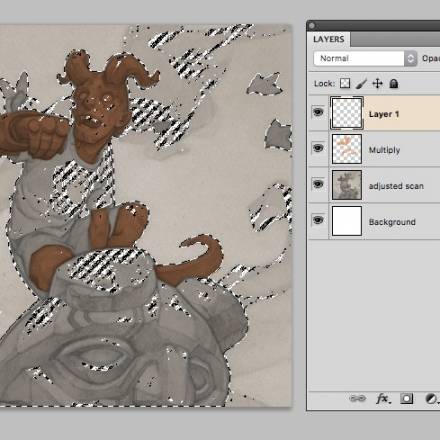Image resolution: width=440 pixels, height=440 pixels.
Task: Click the blend mode dropdown arrows
Action: coord(411,59)
